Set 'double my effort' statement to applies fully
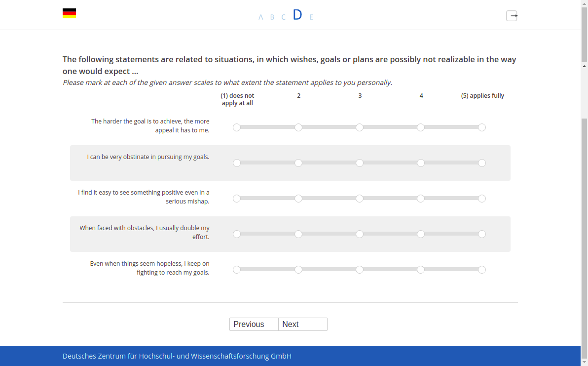The height and width of the screenshot is (366, 588). click(482, 234)
